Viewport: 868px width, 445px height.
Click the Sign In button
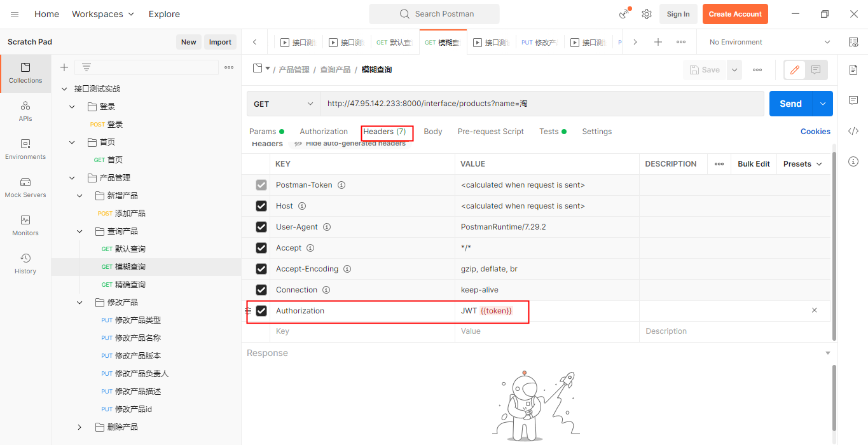point(678,14)
